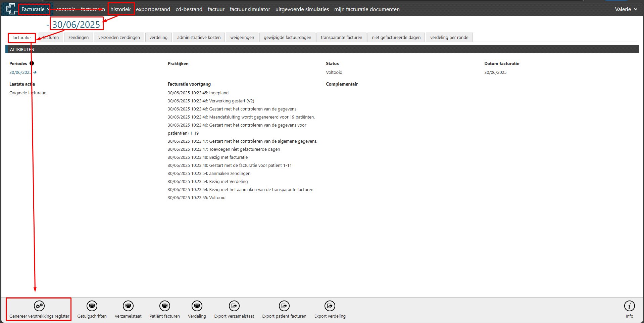Click the Genereer verstrekkings register gear icon
644x323 pixels.
[39, 306]
